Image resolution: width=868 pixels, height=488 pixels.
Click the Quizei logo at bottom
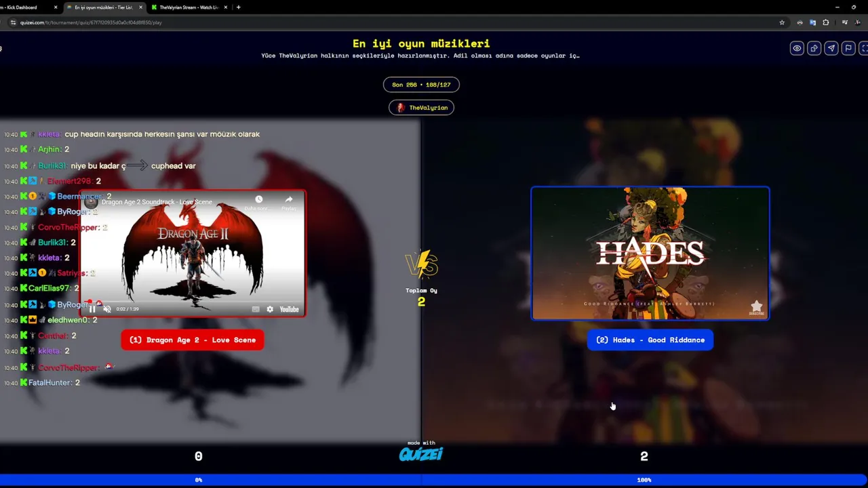click(x=421, y=453)
